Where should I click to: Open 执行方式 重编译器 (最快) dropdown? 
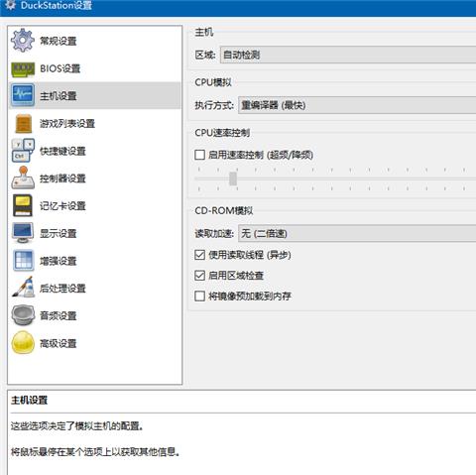coord(357,105)
